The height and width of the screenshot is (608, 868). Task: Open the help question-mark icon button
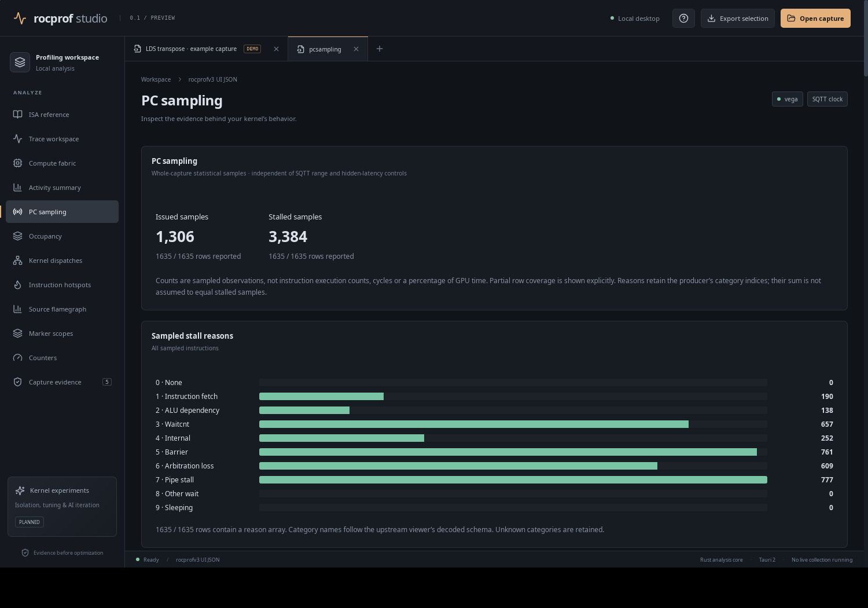pos(683,19)
